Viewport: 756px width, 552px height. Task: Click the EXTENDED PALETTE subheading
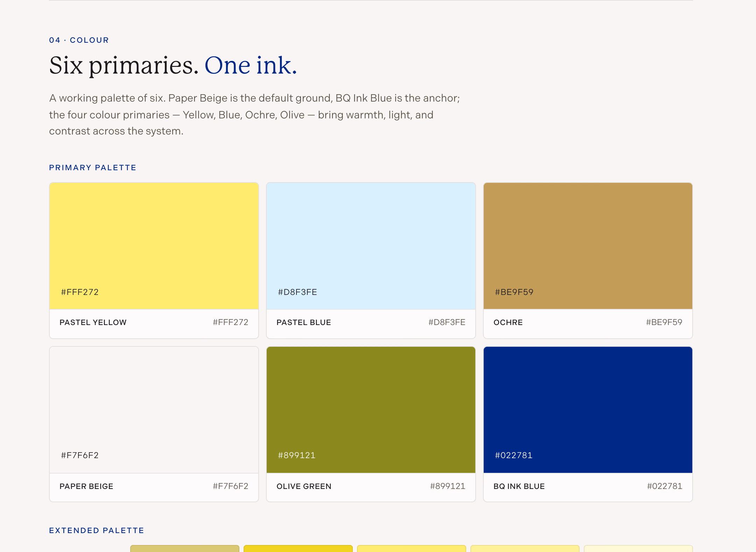point(97,530)
